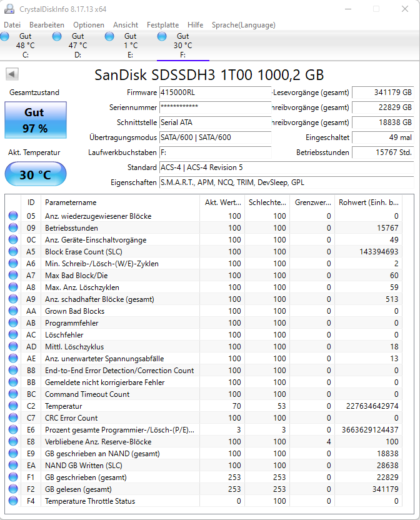Open the Hilfe menu
This screenshot has height=520, width=420.
(x=195, y=25)
